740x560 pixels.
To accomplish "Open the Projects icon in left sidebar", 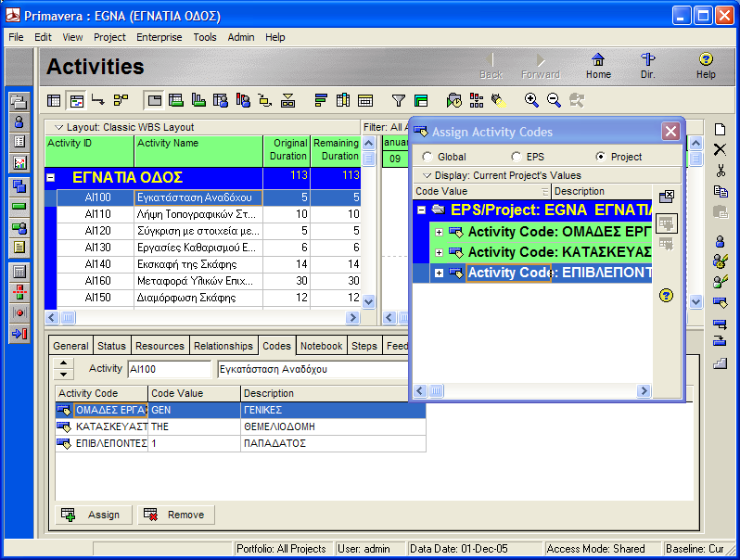I will coord(19,101).
